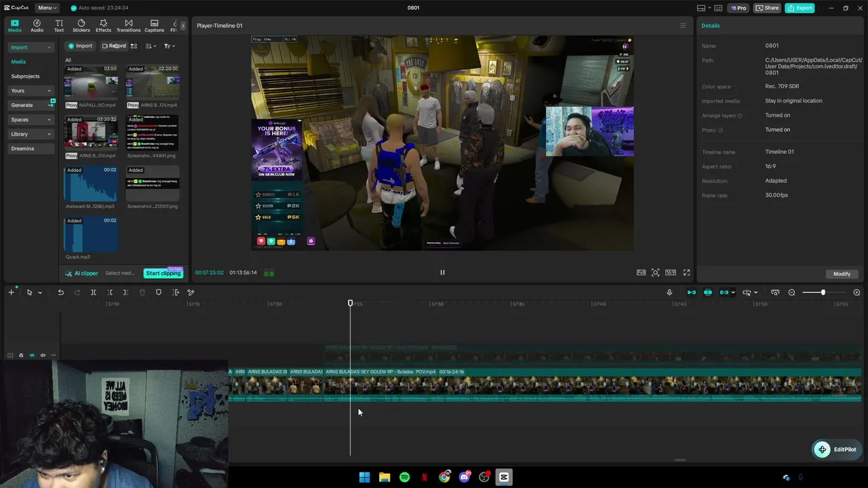Click the microphone voiceover icon

[x=669, y=292]
